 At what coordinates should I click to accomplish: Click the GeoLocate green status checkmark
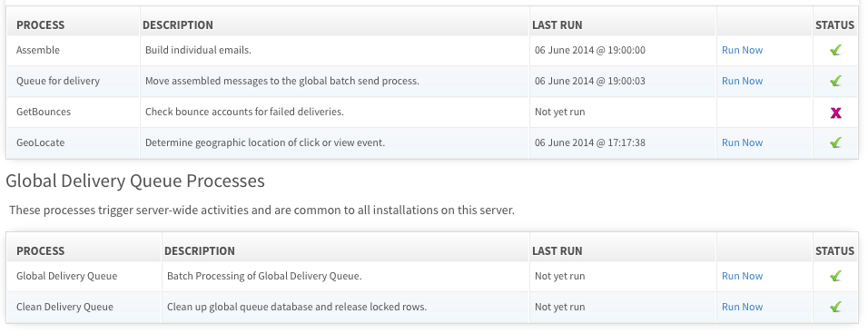(835, 142)
